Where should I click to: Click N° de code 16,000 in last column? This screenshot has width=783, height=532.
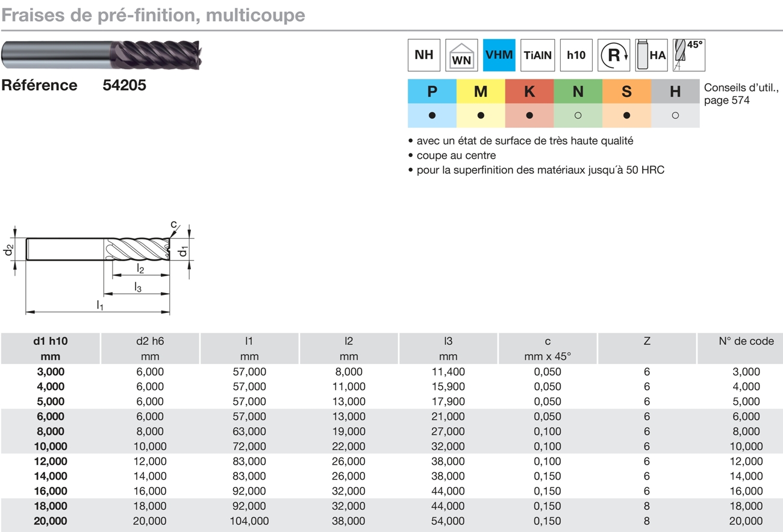tap(746, 491)
